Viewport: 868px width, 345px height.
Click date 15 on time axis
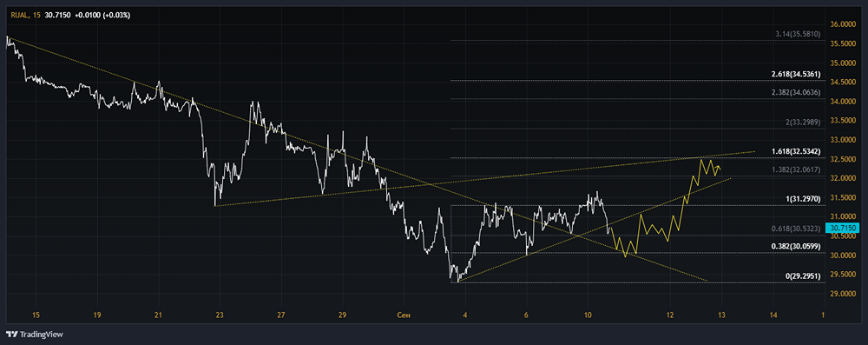coord(36,315)
